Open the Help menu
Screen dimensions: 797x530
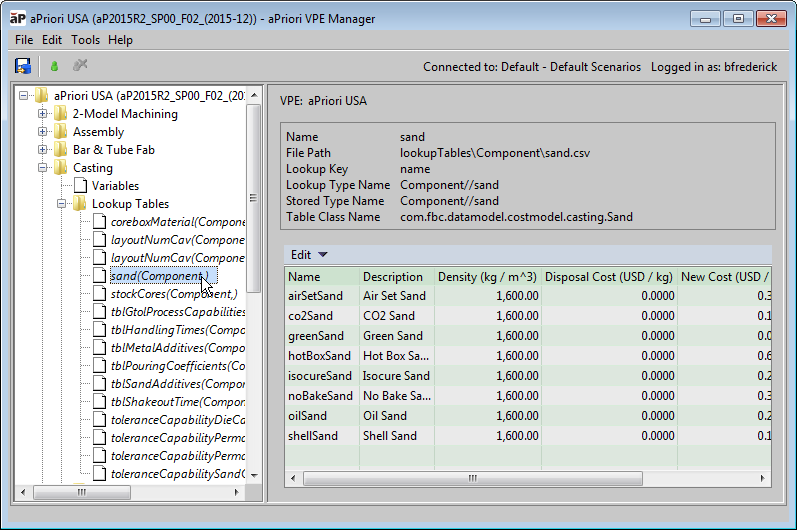pyautogui.click(x=120, y=40)
